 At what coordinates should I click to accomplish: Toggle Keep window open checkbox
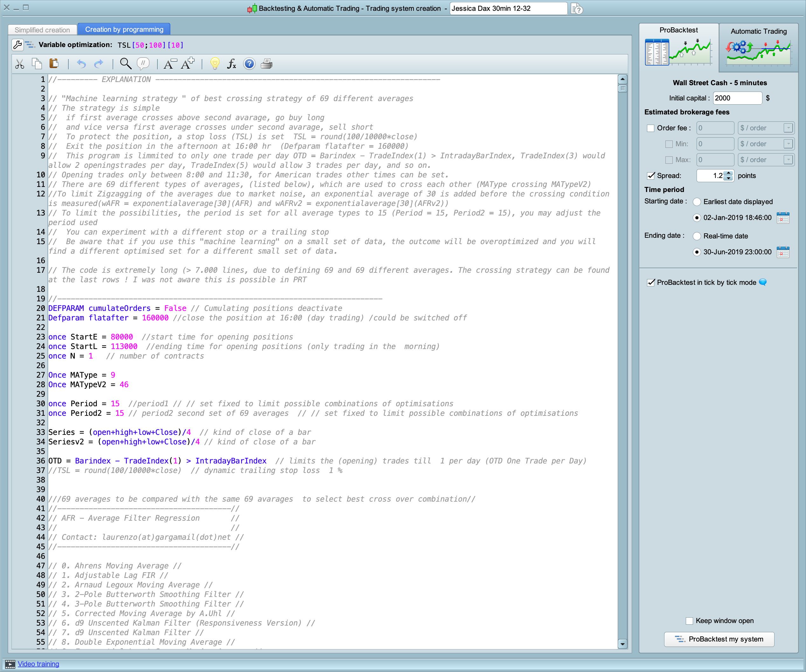point(689,621)
